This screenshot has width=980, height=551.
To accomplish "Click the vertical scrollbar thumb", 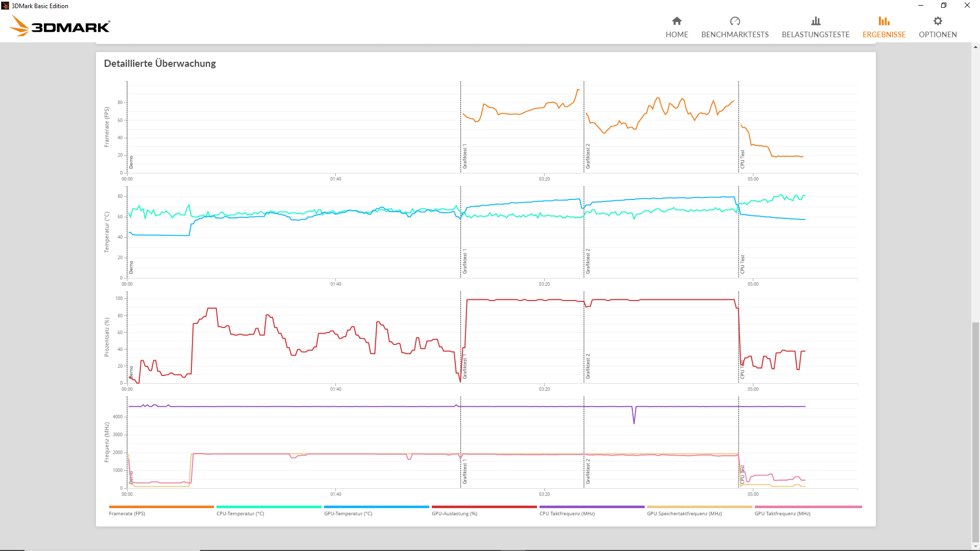I will (975, 432).
